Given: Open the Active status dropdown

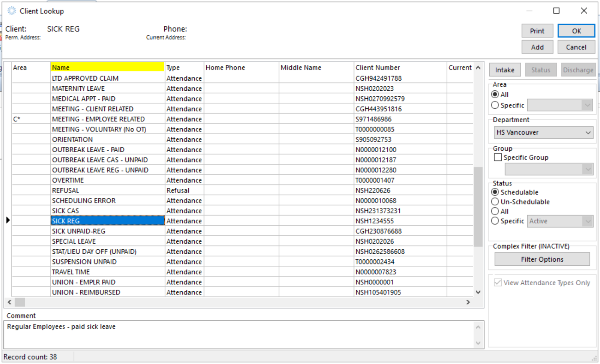Looking at the screenshot, I should point(587,221).
